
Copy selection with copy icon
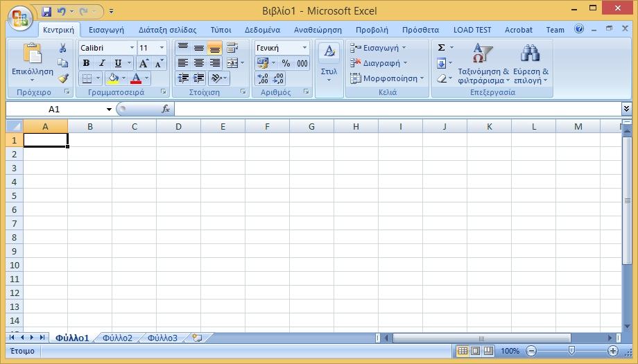(62, 63)
